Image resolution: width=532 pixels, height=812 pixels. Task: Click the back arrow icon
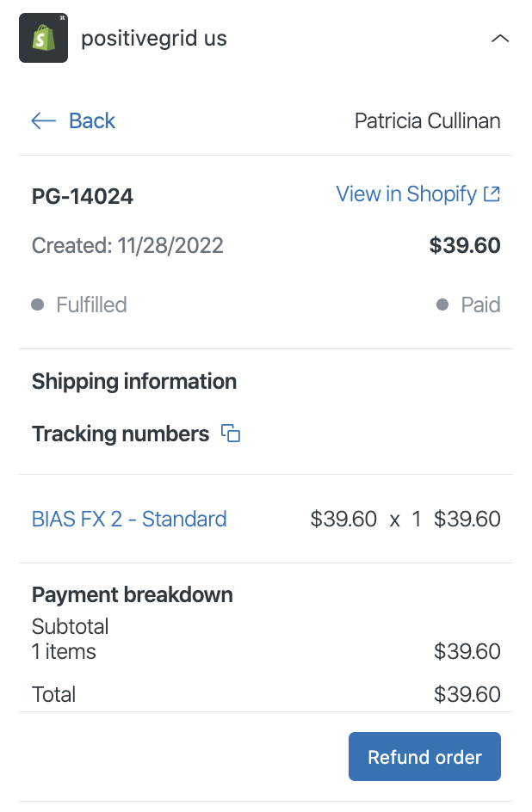(x=44, y=120)
